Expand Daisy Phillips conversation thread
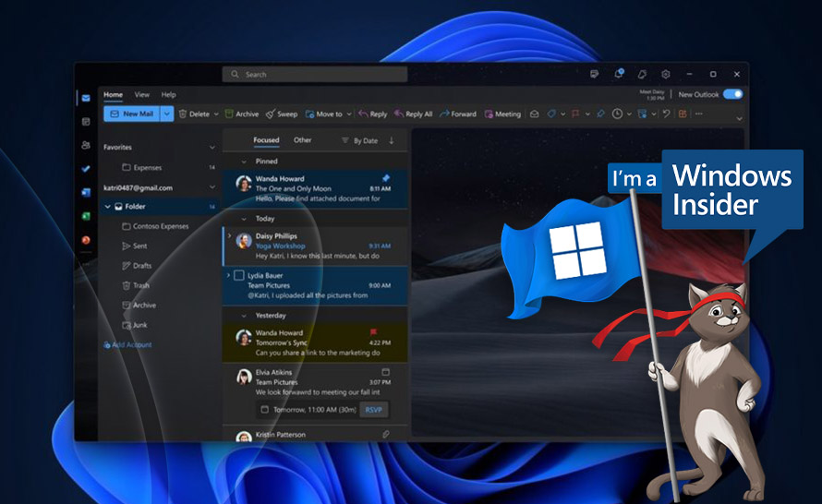 pos(229,235)
